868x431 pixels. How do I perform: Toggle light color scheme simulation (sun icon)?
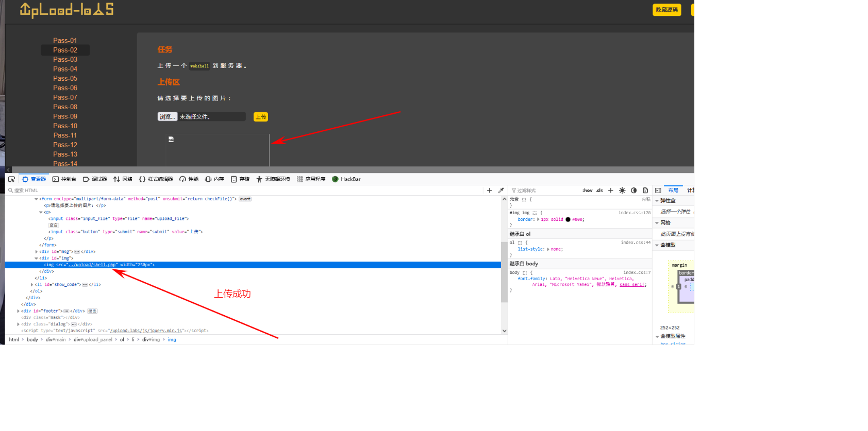click(x=622, y=191)
